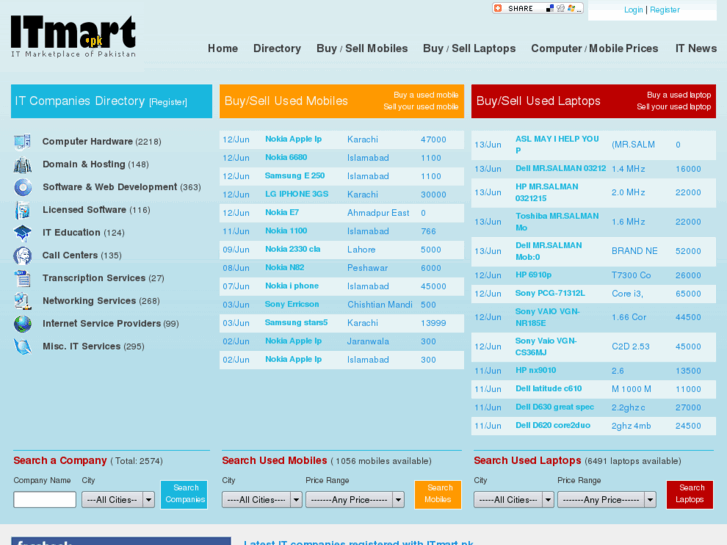
Task: Open the company search All Cities dropdown
Action: pos(118,500)
